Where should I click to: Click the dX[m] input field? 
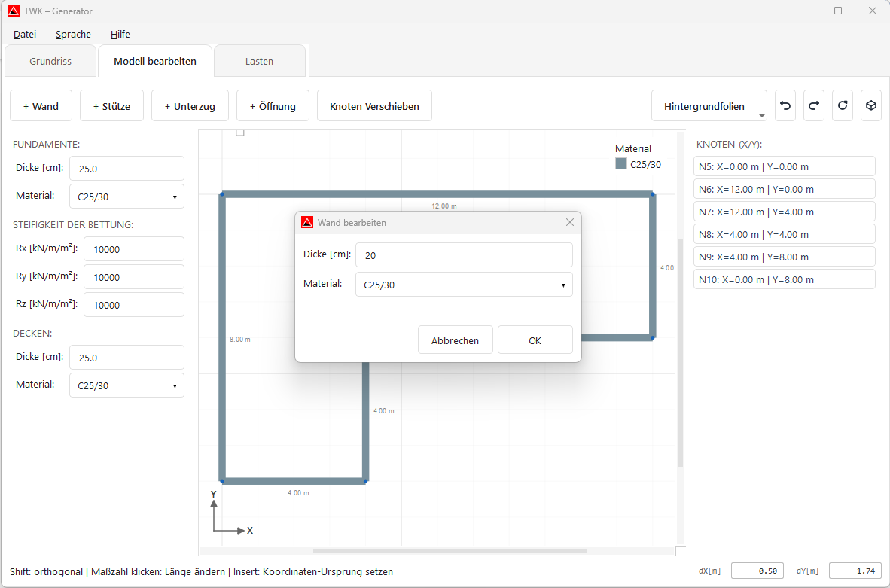757,571
